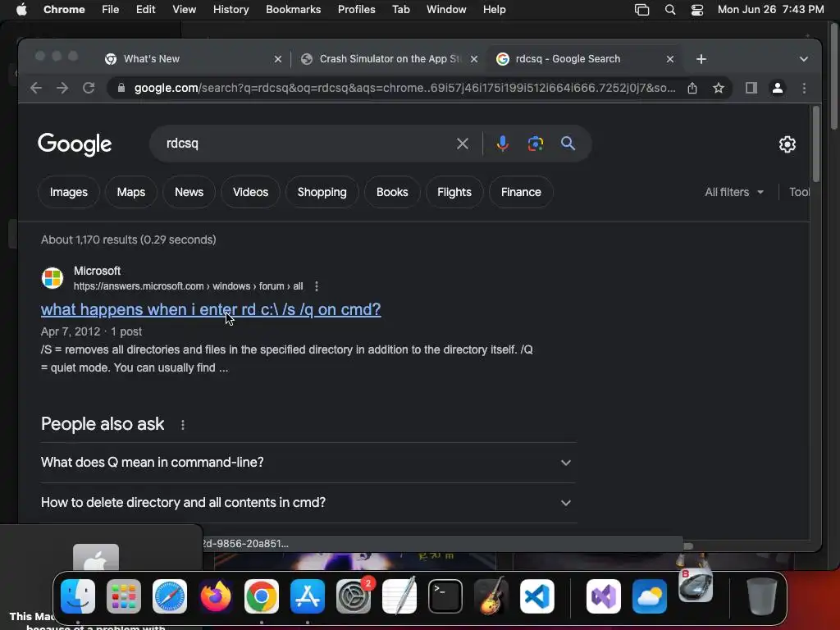Search by image with Google Lens icon
The width and height of the screenshot is (840, 630).
point(535,144)
